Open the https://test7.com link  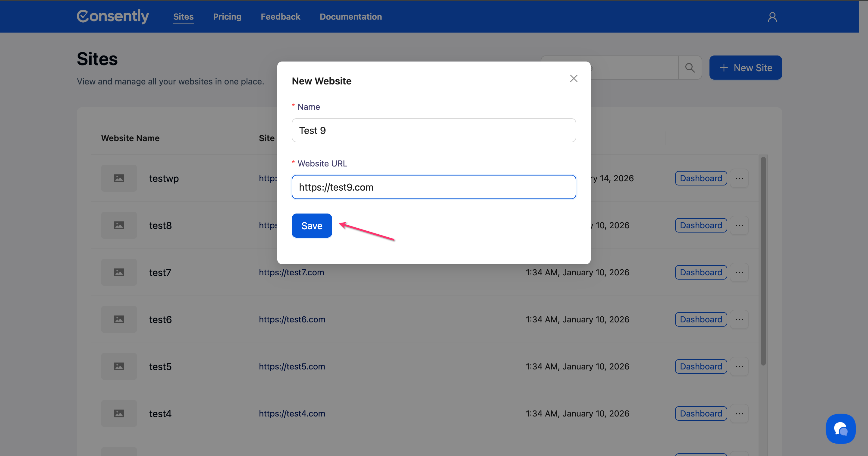[291, 273]
